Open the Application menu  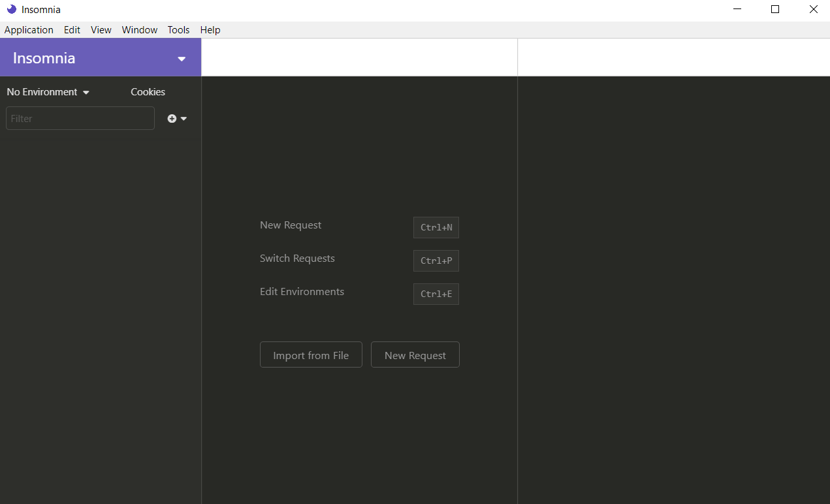click(29, 30)
